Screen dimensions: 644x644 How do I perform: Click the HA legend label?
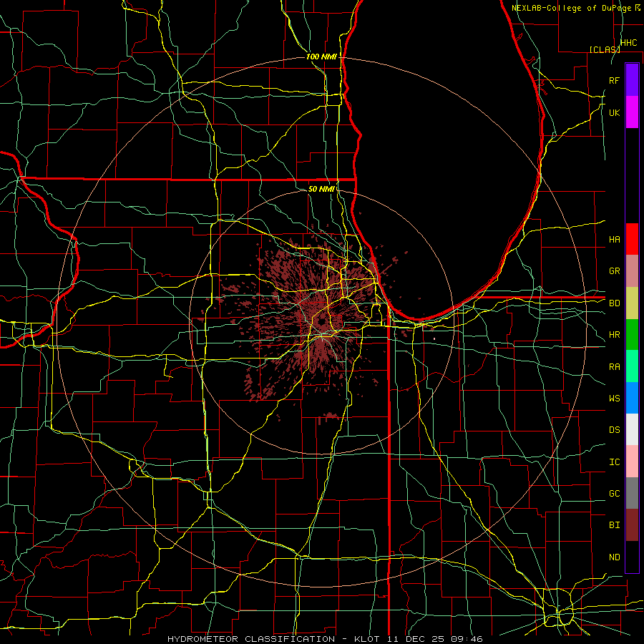pyautogui.click(x=614, y=240)
